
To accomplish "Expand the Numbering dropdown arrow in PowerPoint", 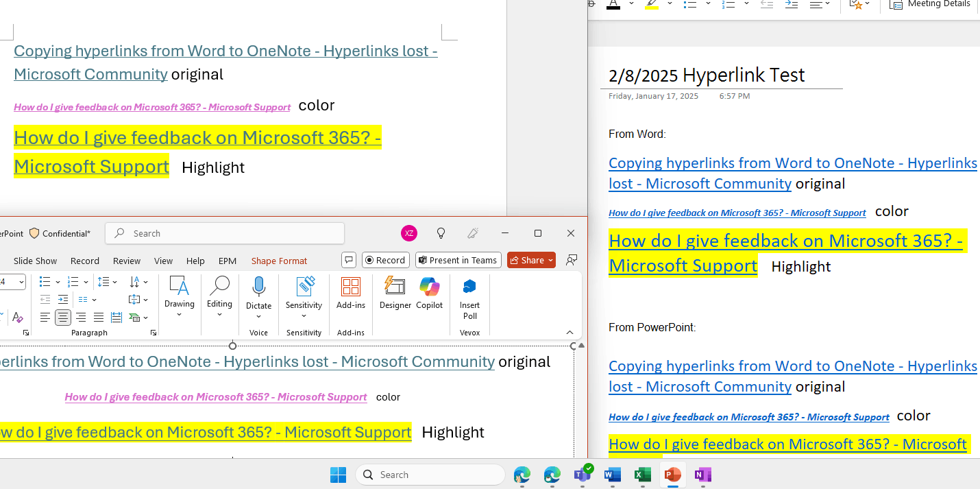I will 86,282.
